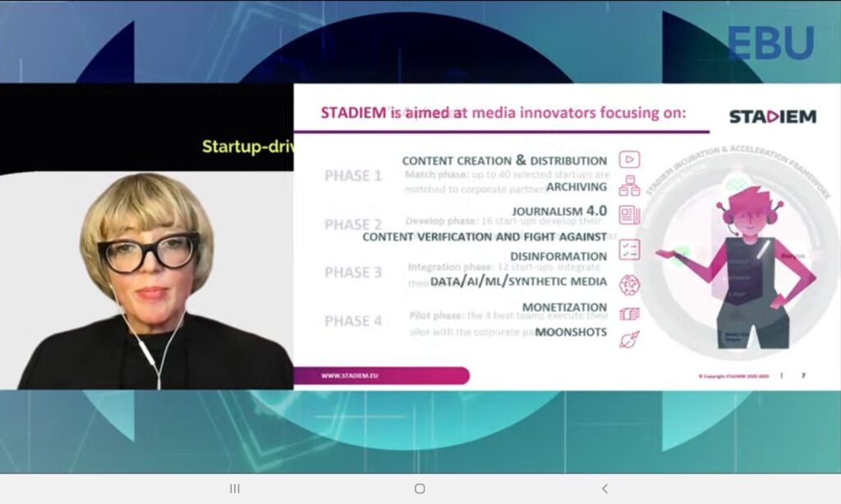The width and height of the screenshot is (841, 504).
Task: Click the 'Startup-driv' yellow heading text
Action: [x=247, y=146]
